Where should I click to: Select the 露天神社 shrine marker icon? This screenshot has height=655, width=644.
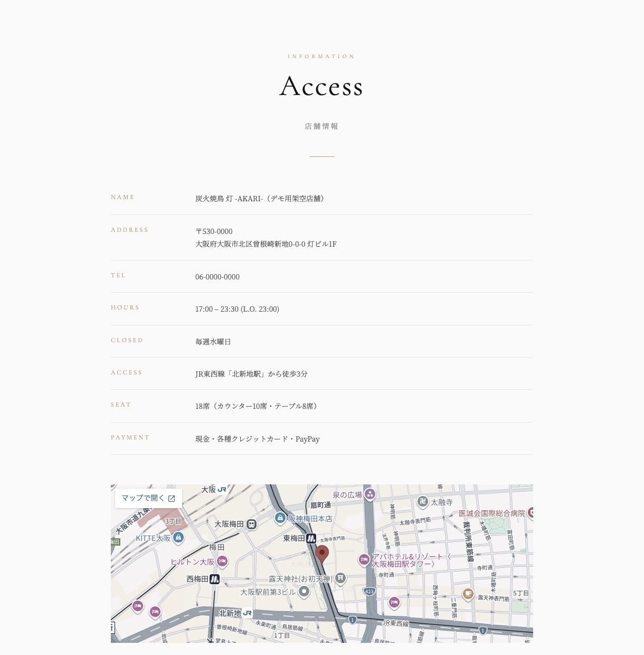(x=340, y=578)
